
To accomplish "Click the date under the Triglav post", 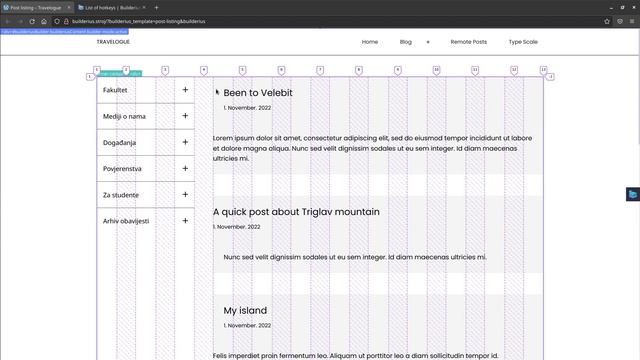I will pos(236,227).
